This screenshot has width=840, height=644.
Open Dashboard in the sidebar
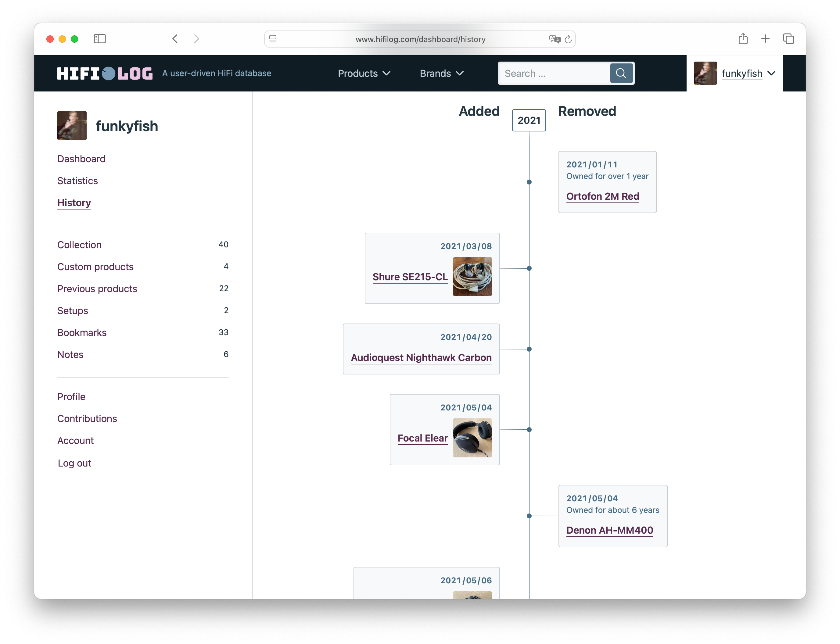(x=81, y=159)
